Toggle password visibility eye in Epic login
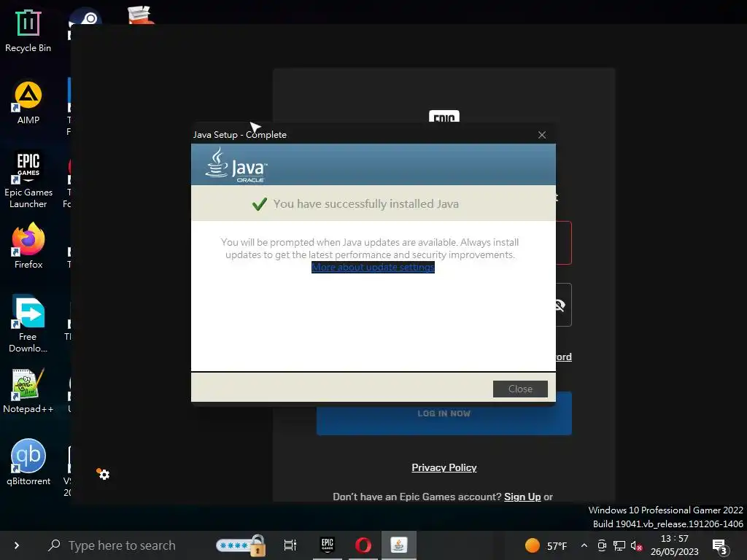 [x=561, y=306]
